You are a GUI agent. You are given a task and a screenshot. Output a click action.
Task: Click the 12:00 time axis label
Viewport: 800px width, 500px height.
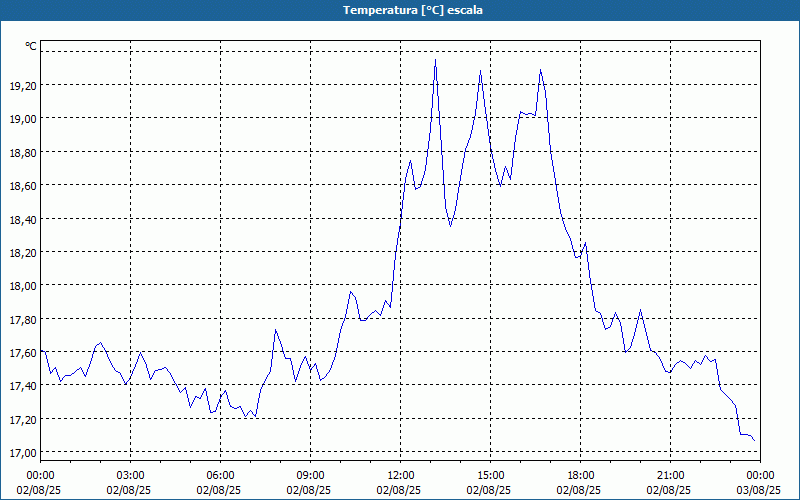pyautogui.click(x=401, y=476)
